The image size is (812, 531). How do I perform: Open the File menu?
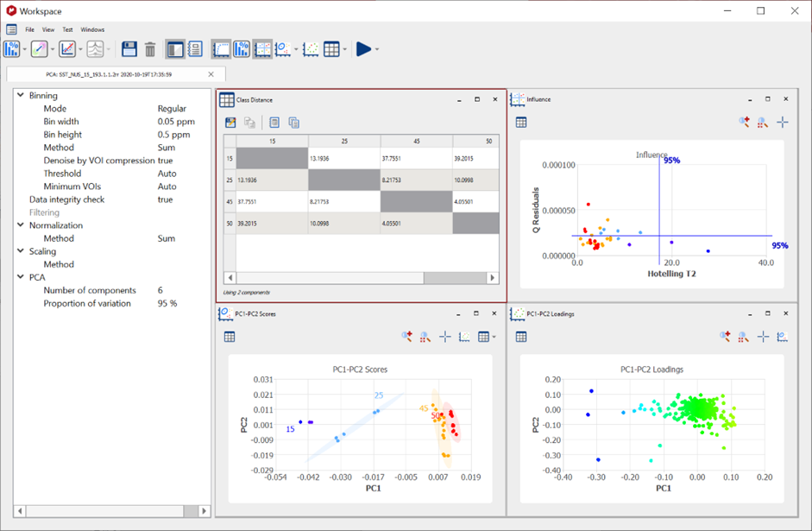pos(29,29)
